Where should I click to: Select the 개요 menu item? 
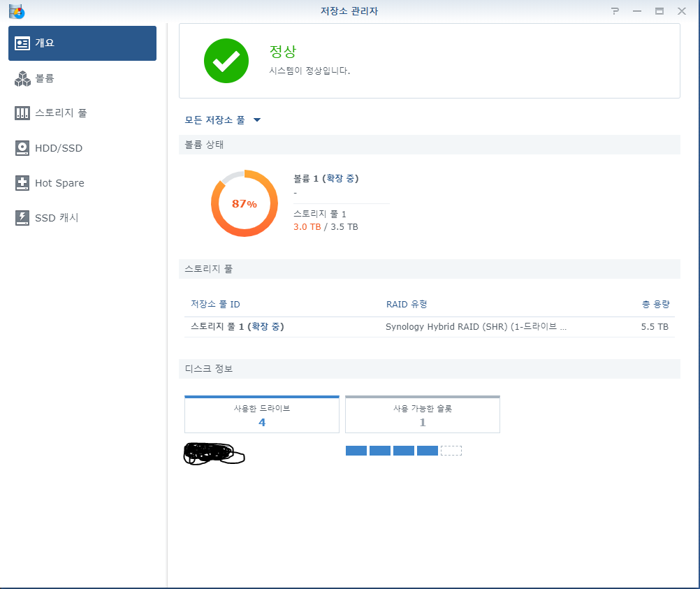(82, 43)
